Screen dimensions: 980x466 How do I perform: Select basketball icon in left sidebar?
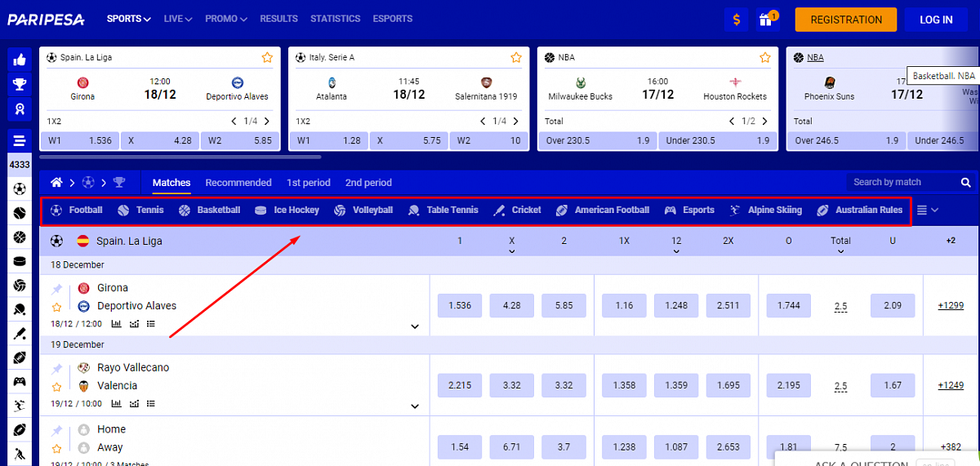pos(20,237)
